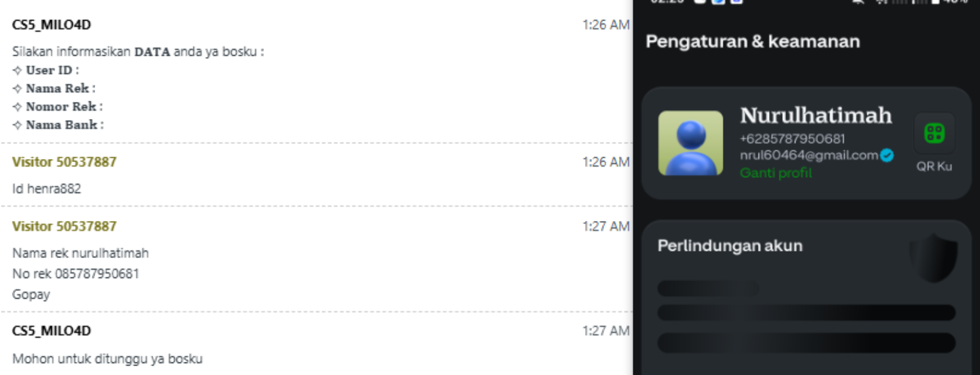Tap the battery indicator in phone status bar
Viewport: 980px width, 375px height.
pos(935,2)
